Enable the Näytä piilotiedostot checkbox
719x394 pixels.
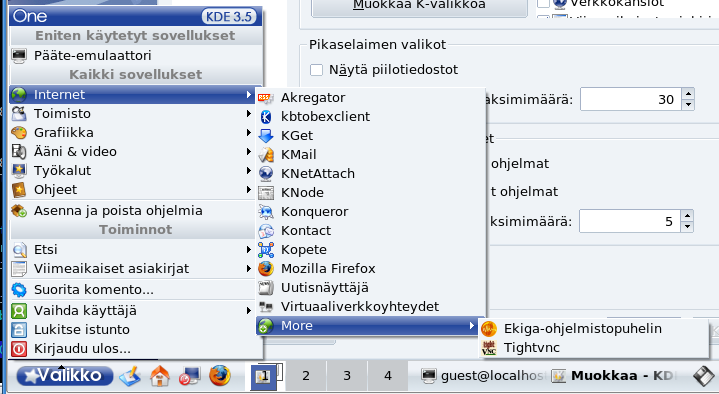[x=316, y=70]
